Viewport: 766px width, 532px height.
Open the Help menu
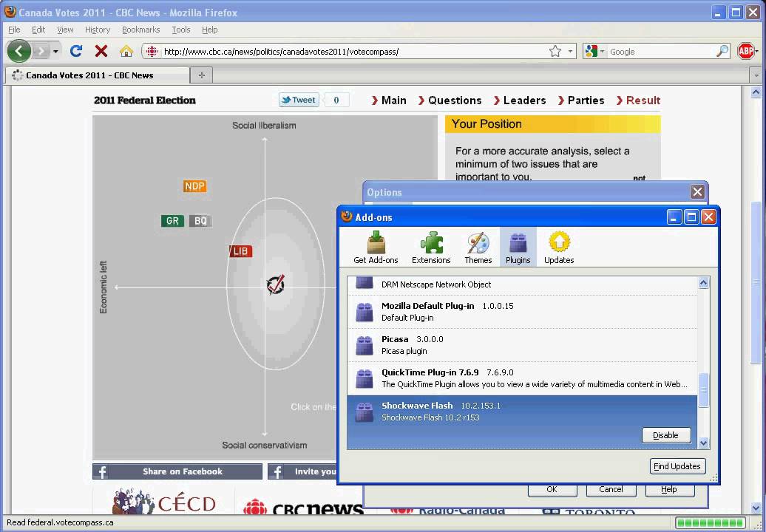(209, 30)
